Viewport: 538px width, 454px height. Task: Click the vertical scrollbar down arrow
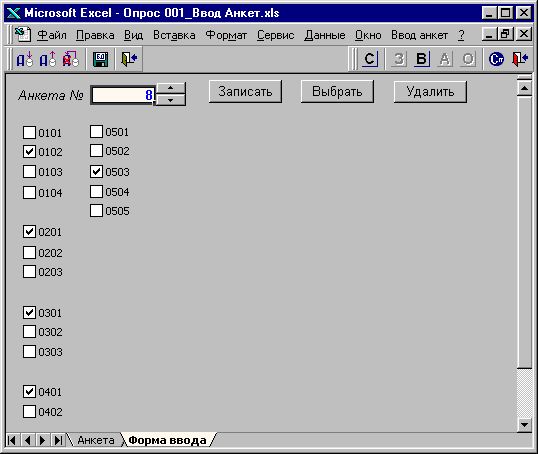524,425
